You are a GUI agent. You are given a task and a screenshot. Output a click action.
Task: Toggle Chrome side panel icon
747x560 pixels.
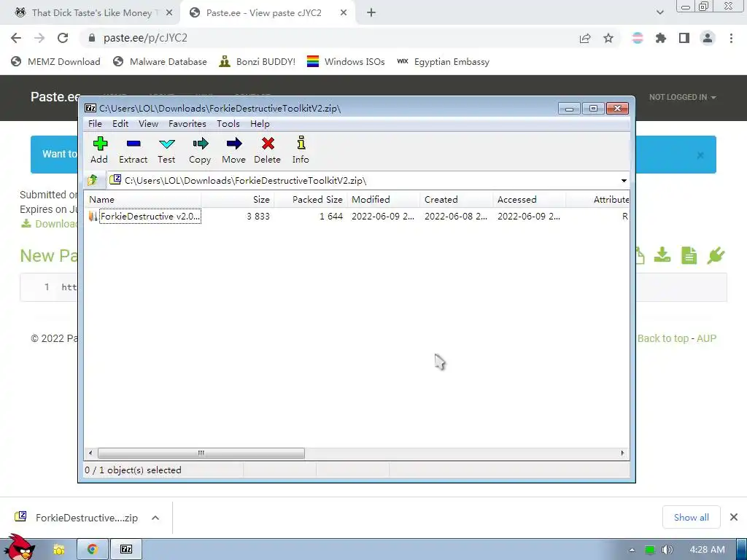pyautogui.click(x=684, y=38)
